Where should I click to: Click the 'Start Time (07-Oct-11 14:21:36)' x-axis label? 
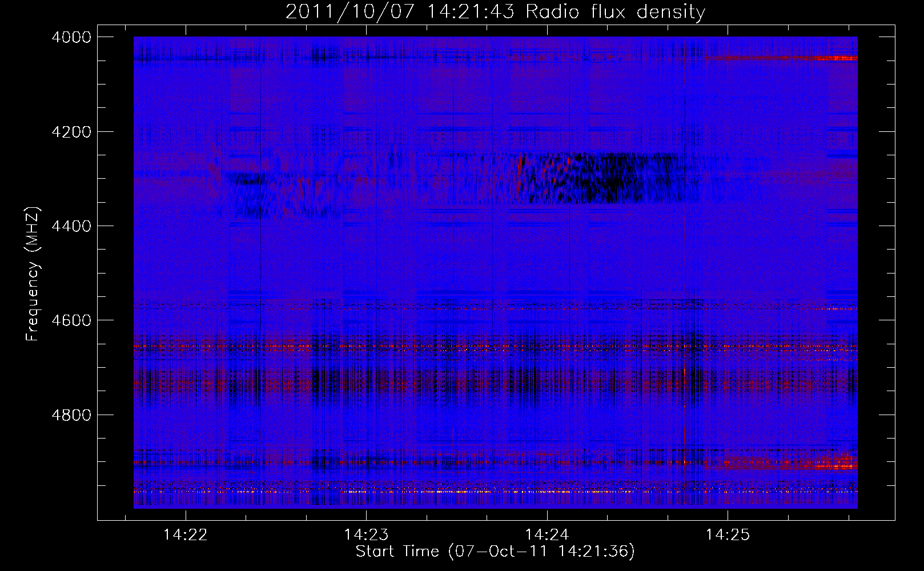tap(495, 551)
